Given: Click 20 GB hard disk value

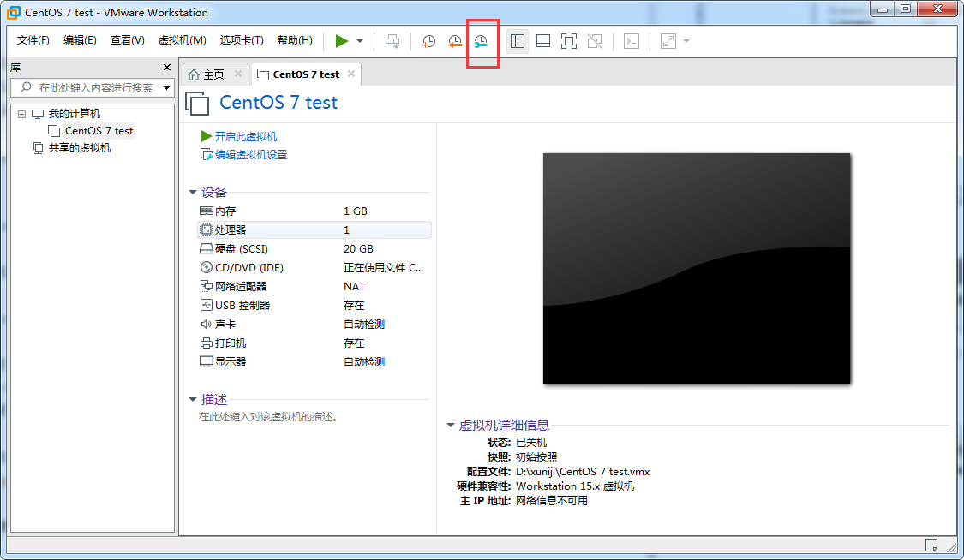Looking at the screenshot, I should 358,248.
